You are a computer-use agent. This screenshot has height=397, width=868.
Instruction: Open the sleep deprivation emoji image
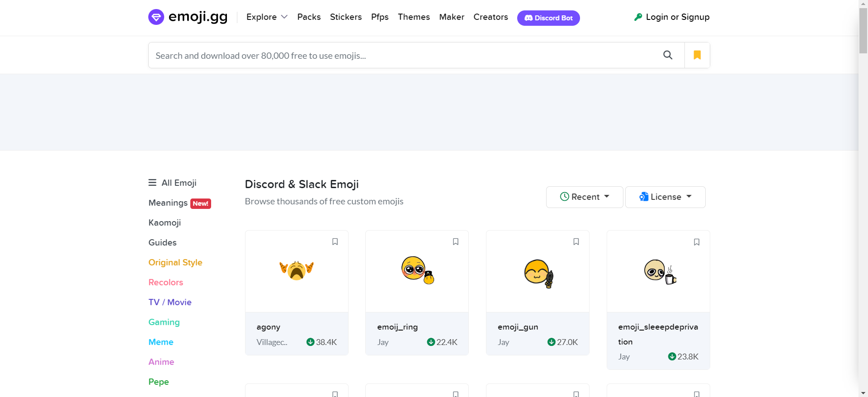(660, 272)
